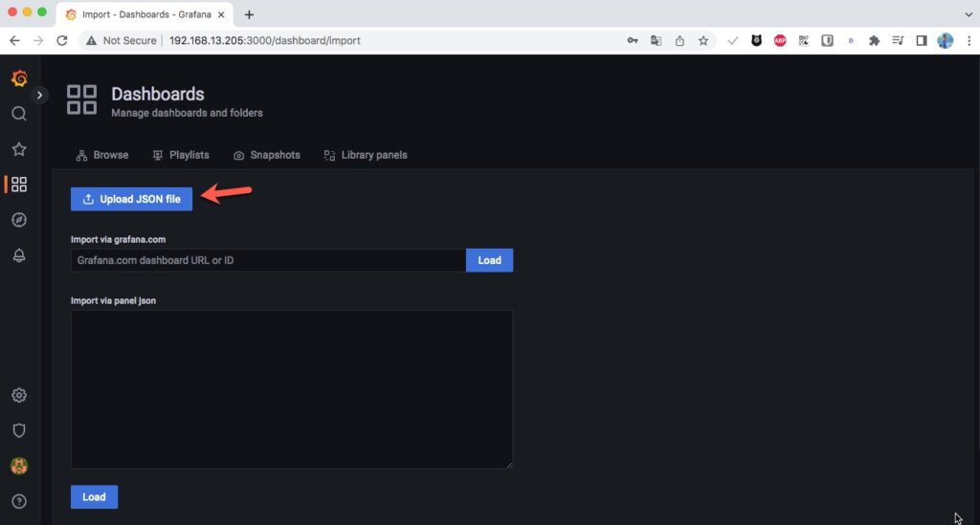Screen dimensions: 980x525
Task: Open a new browser tab with plus
Action: 249,14
